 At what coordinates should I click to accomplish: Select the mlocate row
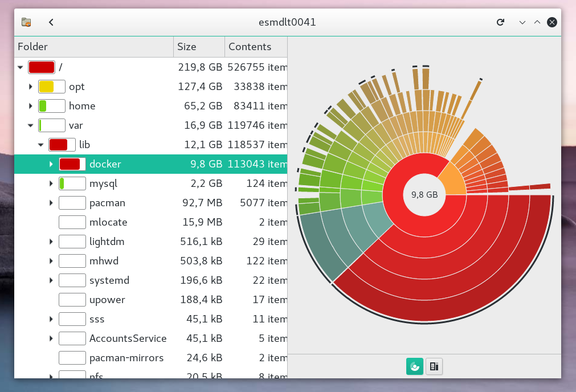tap(108, 222)
